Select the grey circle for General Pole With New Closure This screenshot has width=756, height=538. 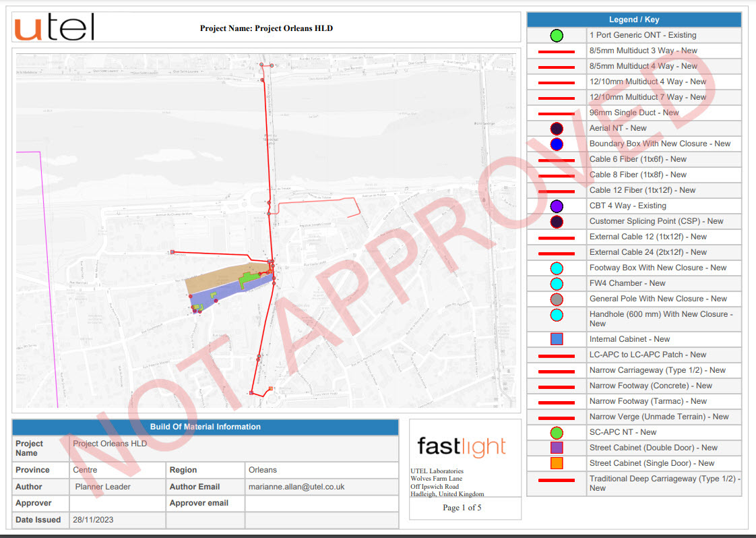click(557, 299)
